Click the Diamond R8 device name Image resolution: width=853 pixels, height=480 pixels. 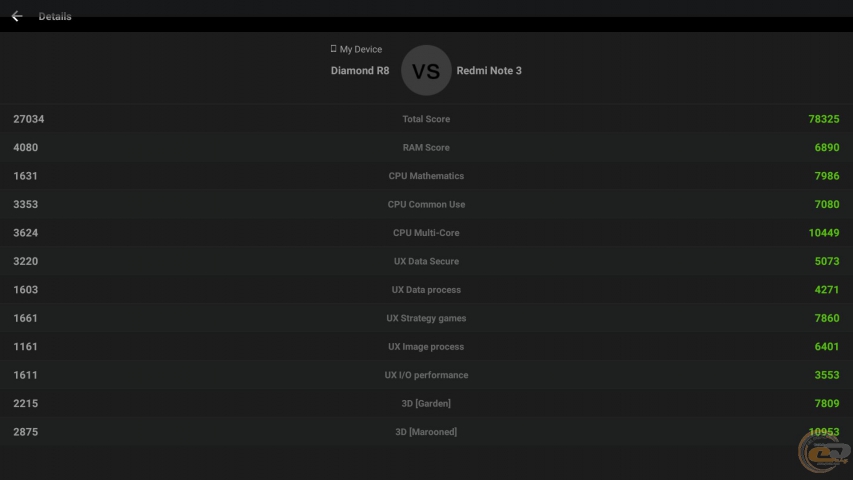[x=360, y=71]
